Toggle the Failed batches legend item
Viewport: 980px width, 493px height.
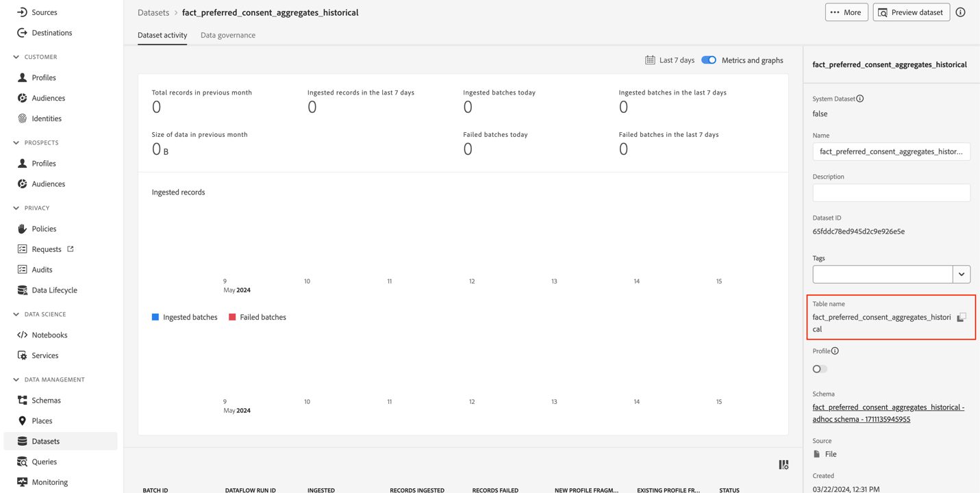pyautogui.click(x=257, y=316)
